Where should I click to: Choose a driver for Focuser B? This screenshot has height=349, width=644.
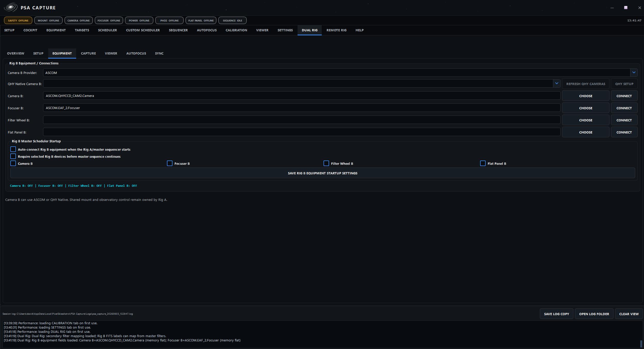586,108
